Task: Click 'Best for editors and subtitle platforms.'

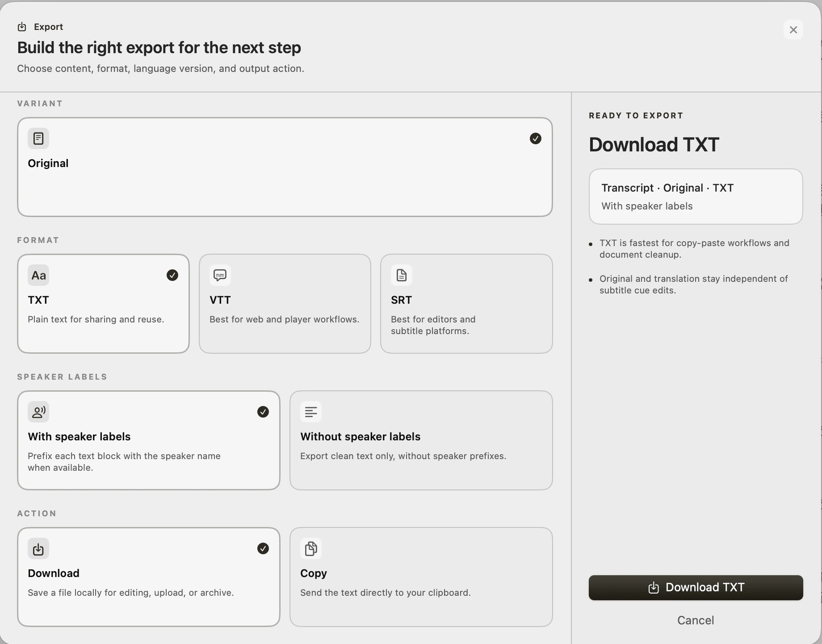Action: point(433,325)
